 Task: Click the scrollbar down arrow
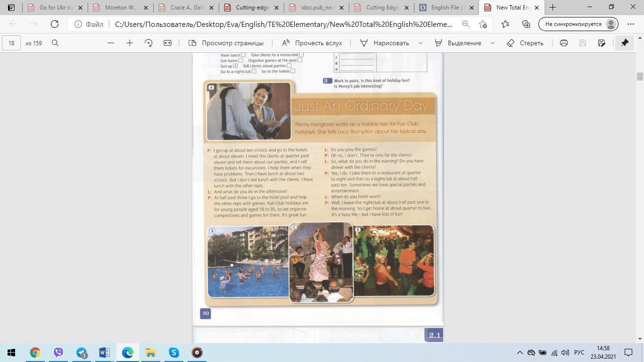640,339
